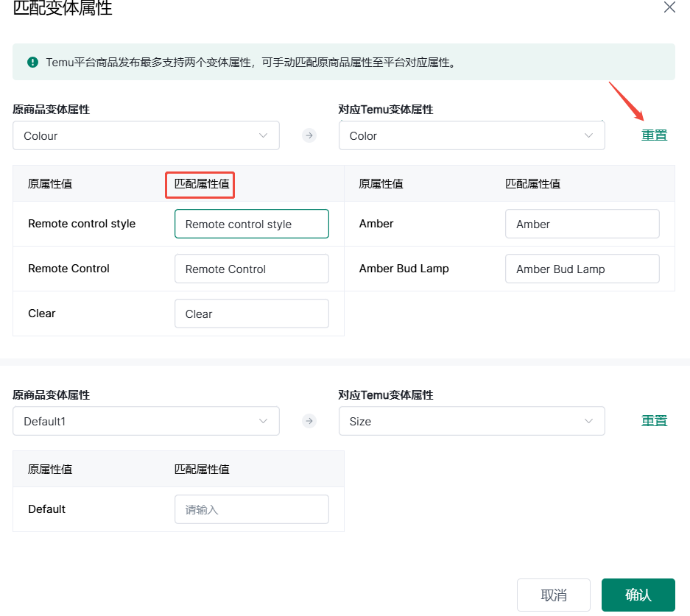Click the green info icon in the Temu notice banner
690x616 pixels.
[32, 62]
